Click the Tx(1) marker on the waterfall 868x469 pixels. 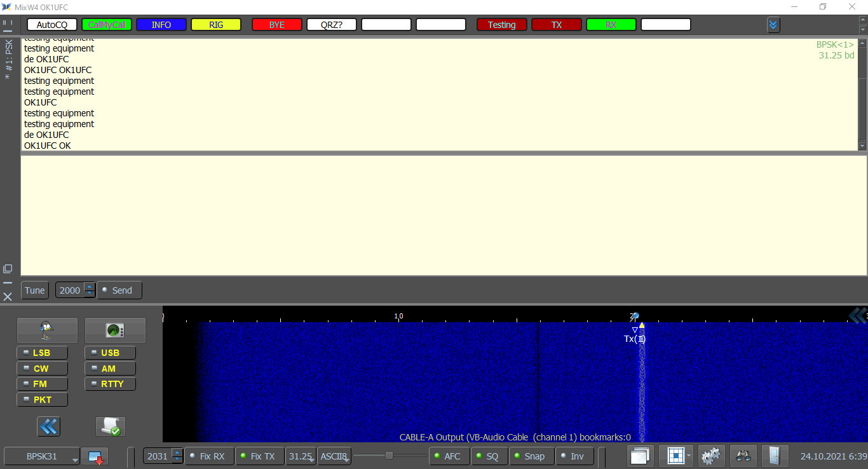tap(634, 339)
